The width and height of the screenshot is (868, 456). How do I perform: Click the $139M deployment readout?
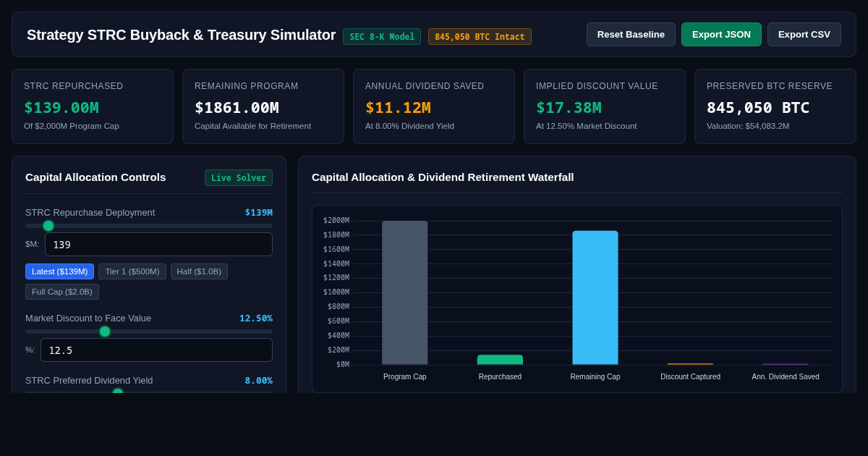tap(258, 213)
